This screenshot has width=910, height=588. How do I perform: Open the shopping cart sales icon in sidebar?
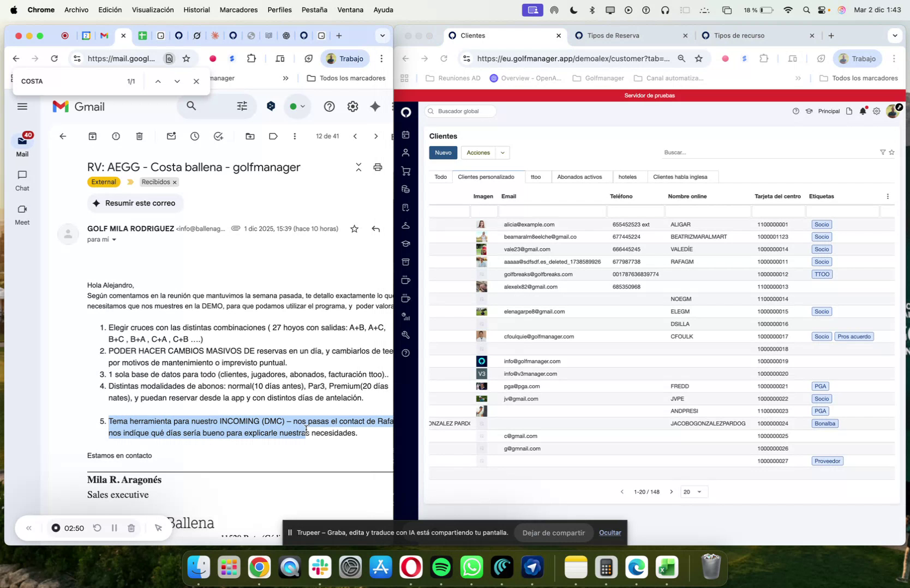(x=406, y=171)
